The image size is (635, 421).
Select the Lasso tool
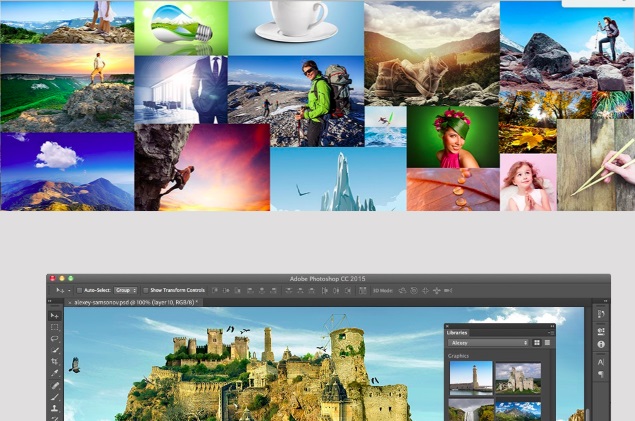click(x=55, y=339)
